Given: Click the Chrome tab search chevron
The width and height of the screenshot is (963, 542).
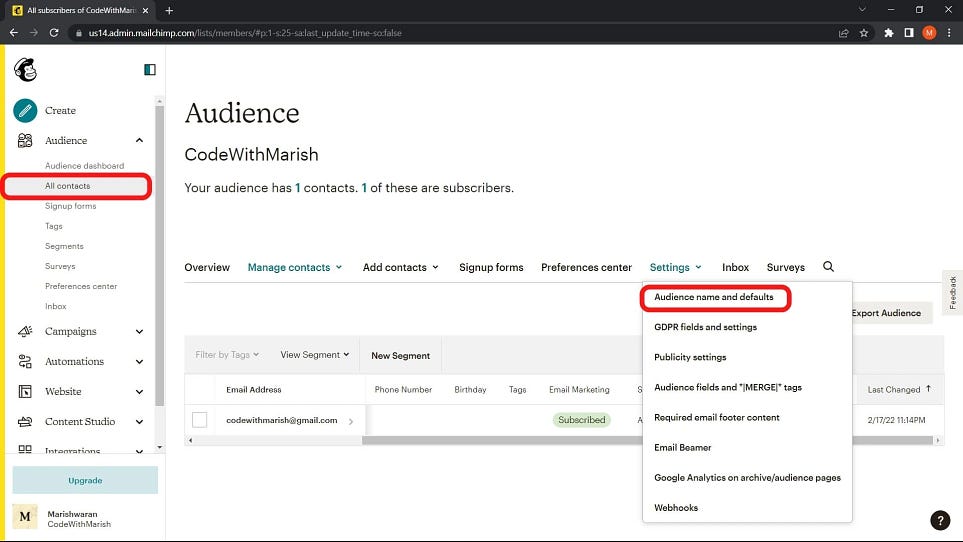Looking at the screenshot, I should coord(862,10).
